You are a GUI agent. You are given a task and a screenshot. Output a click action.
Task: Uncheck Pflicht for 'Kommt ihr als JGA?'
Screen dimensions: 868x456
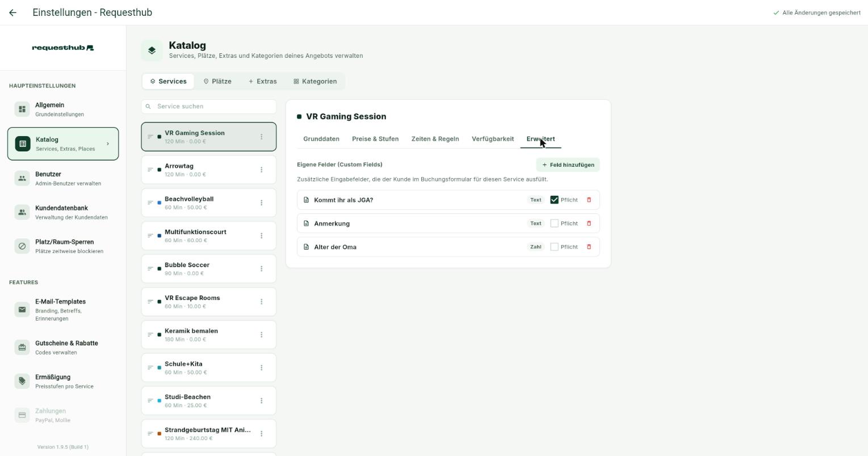pyautogui.click(x=555, y=200)
